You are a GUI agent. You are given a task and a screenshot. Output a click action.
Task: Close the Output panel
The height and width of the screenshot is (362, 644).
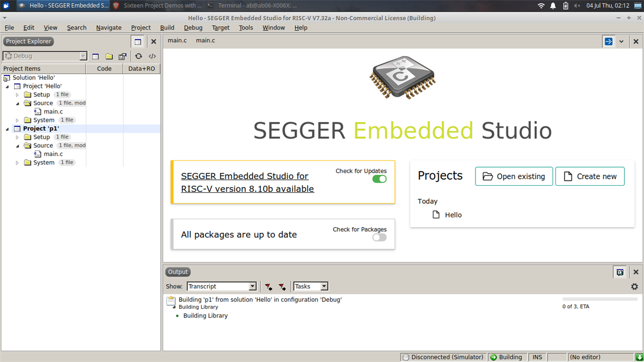click(635, 272)
